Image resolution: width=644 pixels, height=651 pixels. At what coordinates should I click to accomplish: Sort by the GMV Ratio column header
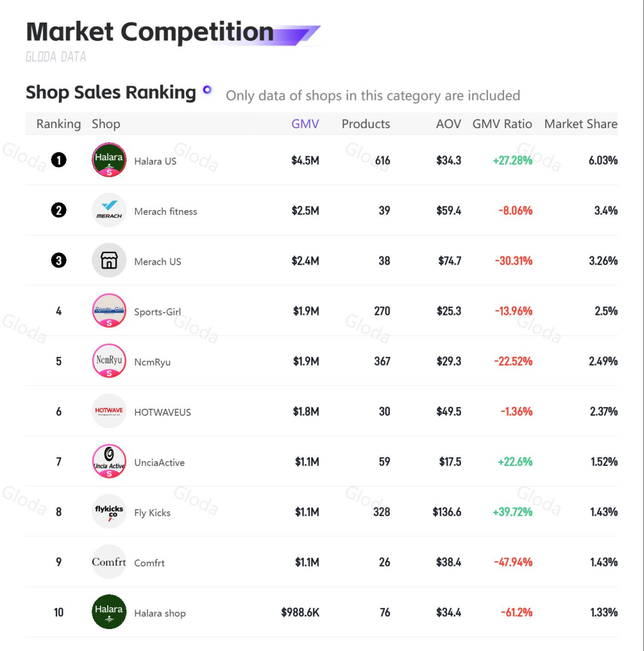tap(502, 124)
